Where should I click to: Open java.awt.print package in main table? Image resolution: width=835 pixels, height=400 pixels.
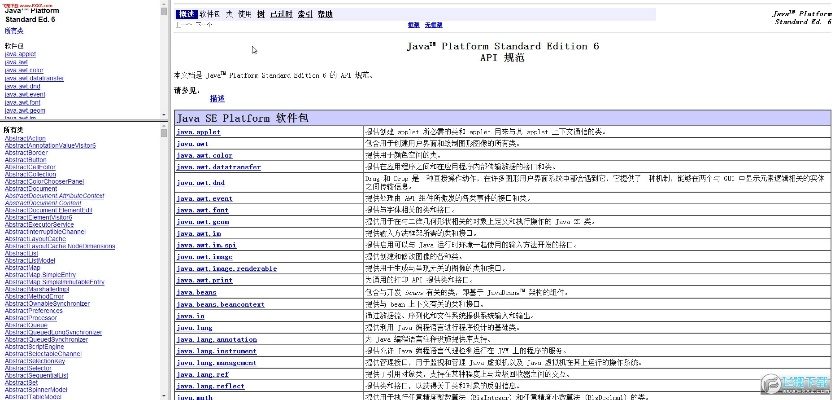[x=204, y=281]
